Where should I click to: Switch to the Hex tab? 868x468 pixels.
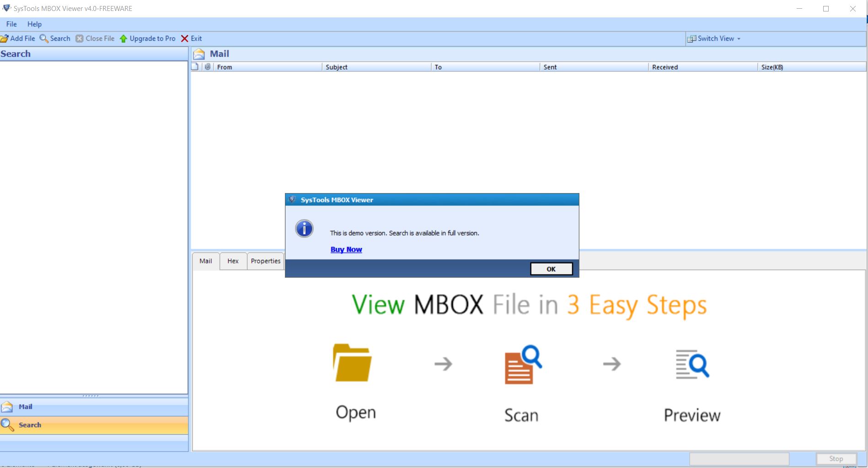[x=233, y=261]
